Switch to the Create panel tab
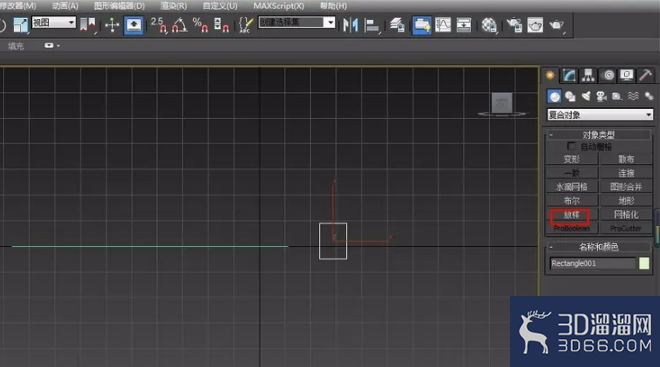The image size is (660, 367). [x=550, y=75]
